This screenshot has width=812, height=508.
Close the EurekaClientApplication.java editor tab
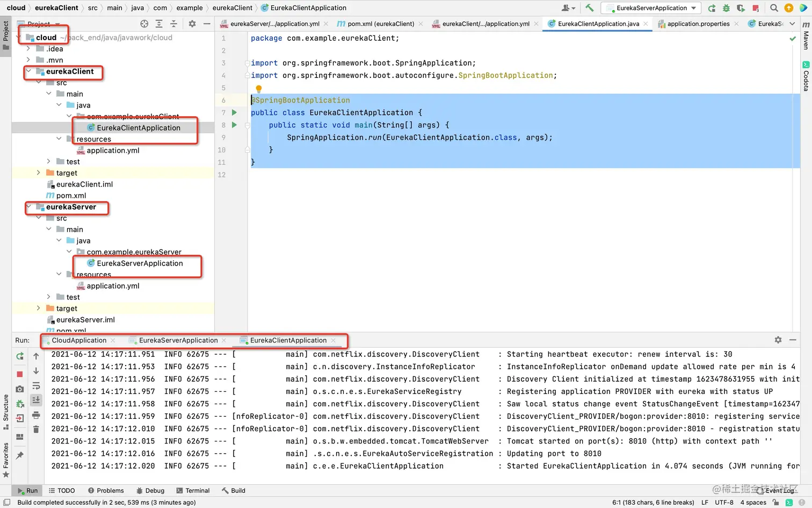pos(646,24)
